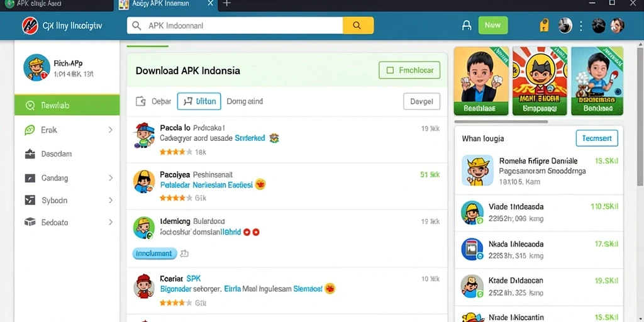This screenshot has height=322, width=644.
Task: Open the Nkada Ilhlecaoda app icon
Action: tap(472, 249)
